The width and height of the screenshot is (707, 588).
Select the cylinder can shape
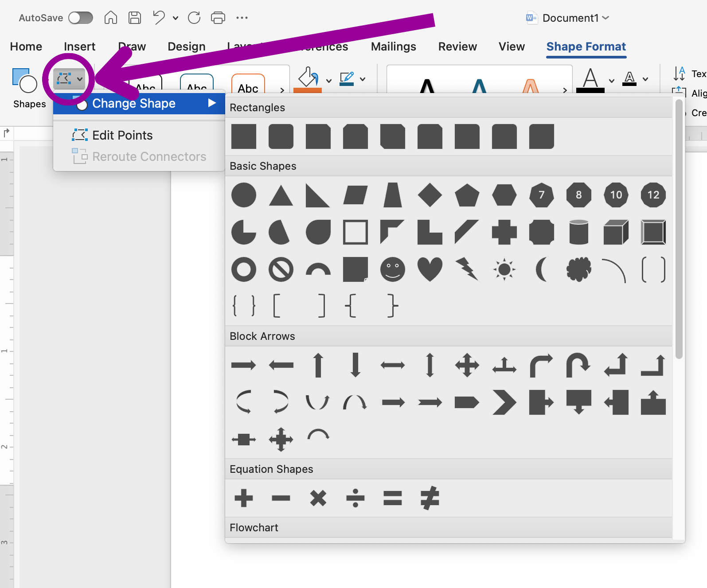579,232
